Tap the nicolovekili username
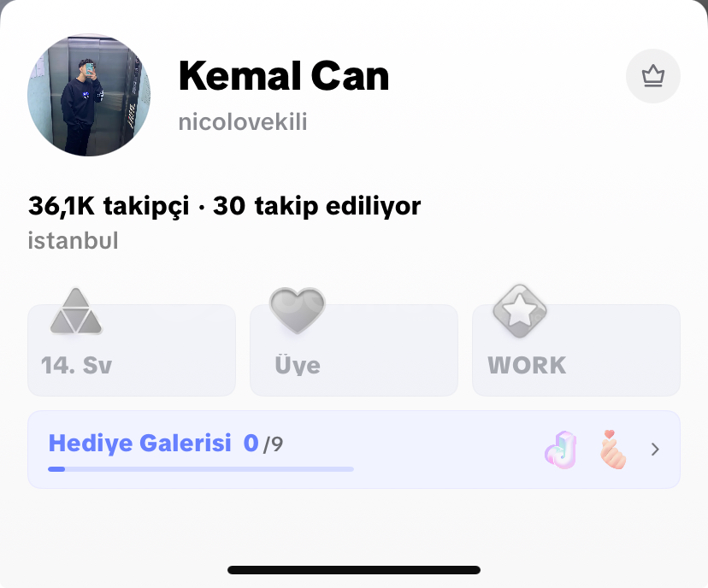 (x=243, y=122)
